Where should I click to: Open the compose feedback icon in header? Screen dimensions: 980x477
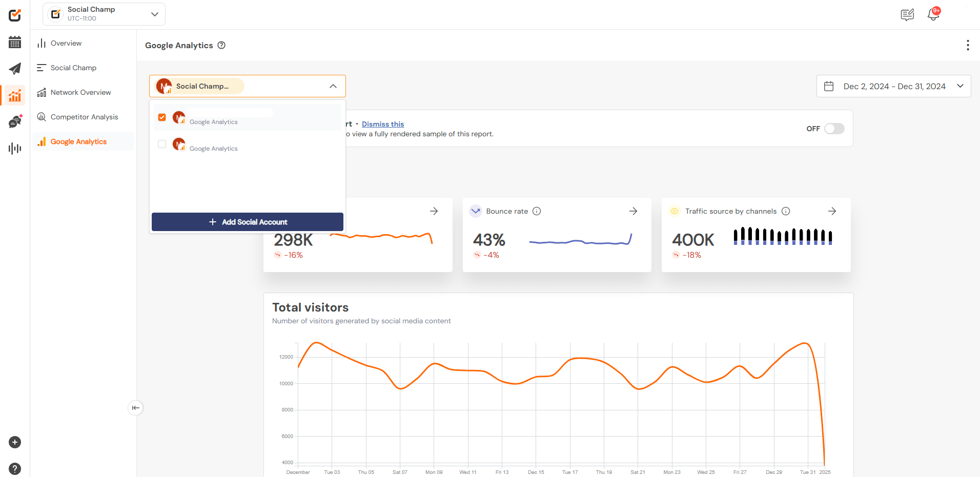click(x=907, y=14)
